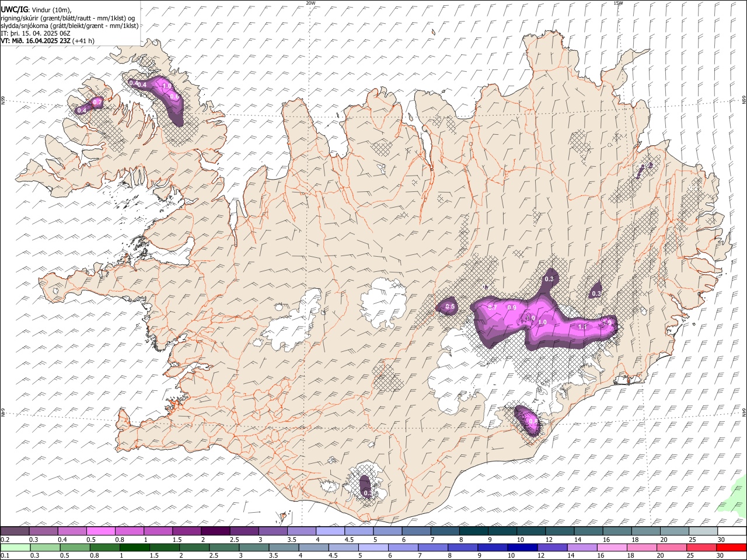
Task: Click the 8 royal blue swatch in lower legend
Action: (462, 548)
